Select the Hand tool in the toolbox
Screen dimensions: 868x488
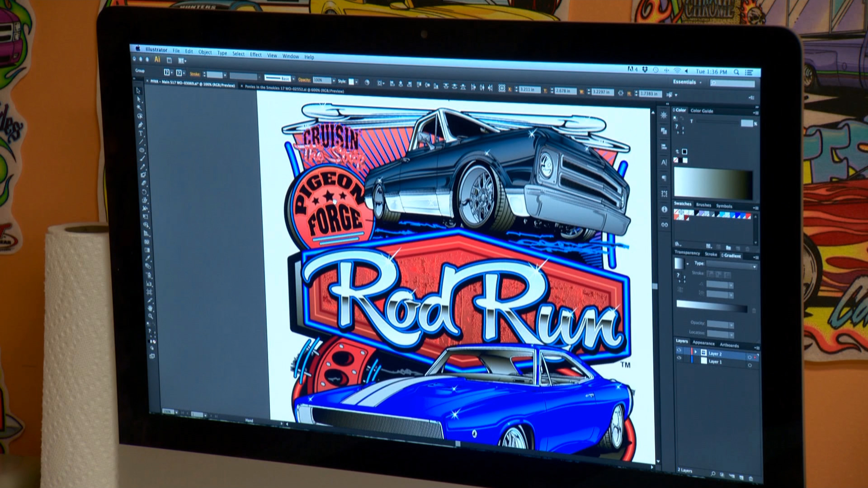[150, 308]
